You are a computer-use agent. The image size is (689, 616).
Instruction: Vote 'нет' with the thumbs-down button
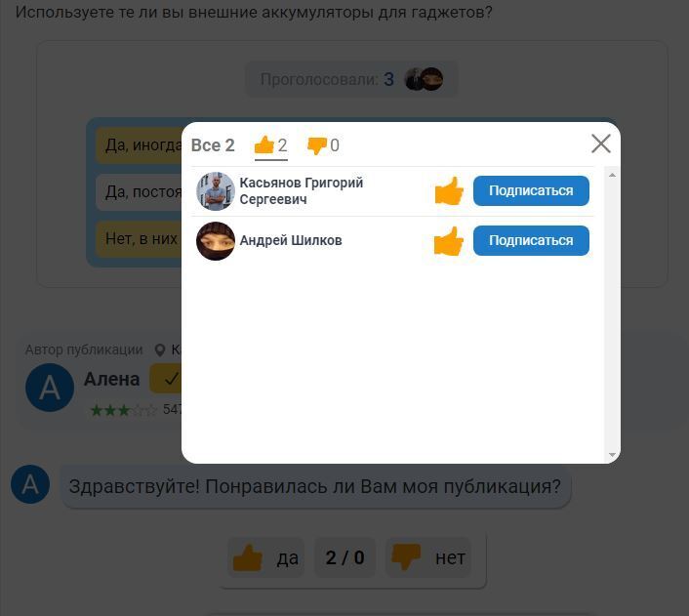point(428,557)
